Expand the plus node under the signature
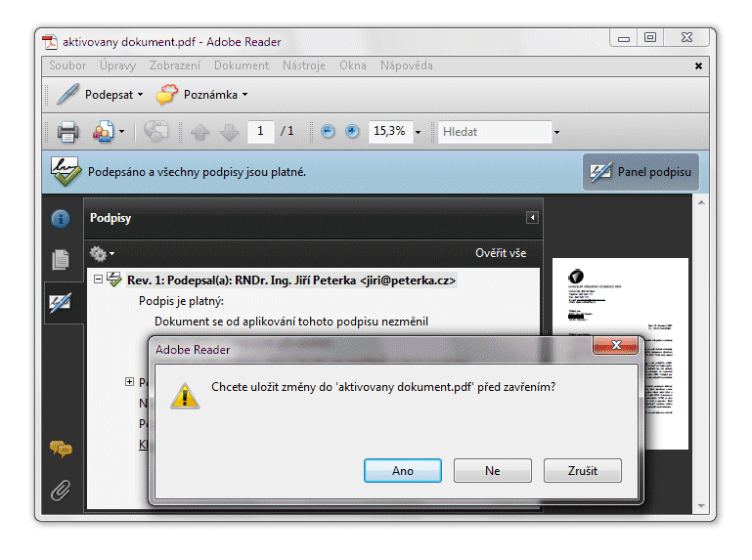752x560 pixels. click(129, 382)
